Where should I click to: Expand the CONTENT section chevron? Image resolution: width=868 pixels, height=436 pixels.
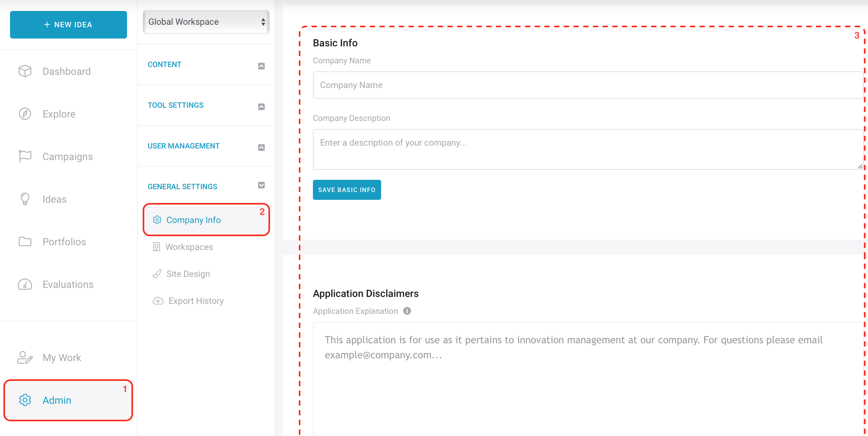tap(261, 66)
